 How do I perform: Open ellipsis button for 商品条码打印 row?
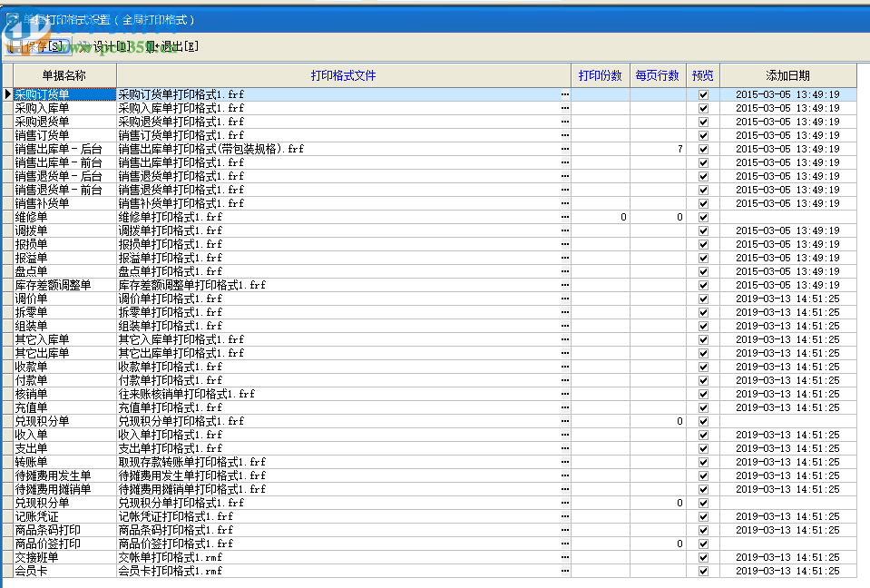coord(565,530)
